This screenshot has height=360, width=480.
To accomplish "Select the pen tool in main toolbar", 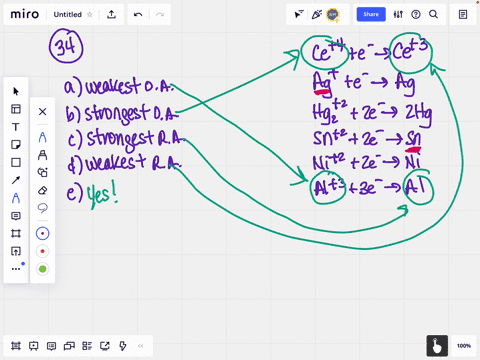I will pos(16,198).
